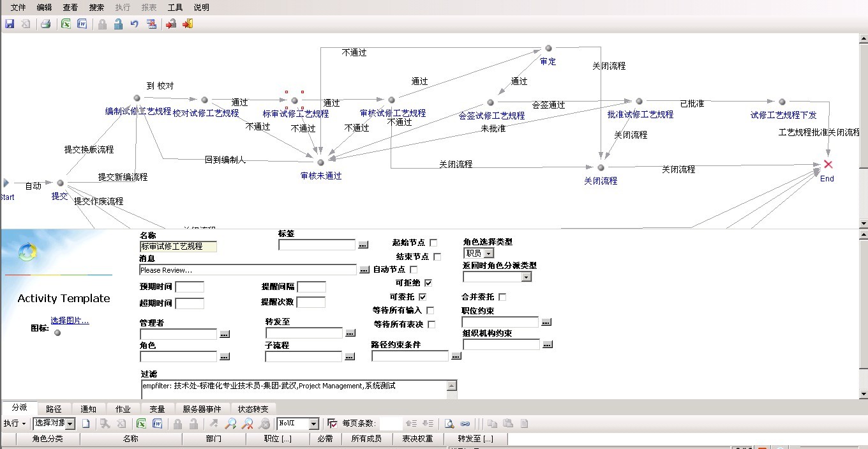
Task: Open the 执行 dropdown in bottom toolbar
Action: tap(14, 423)
